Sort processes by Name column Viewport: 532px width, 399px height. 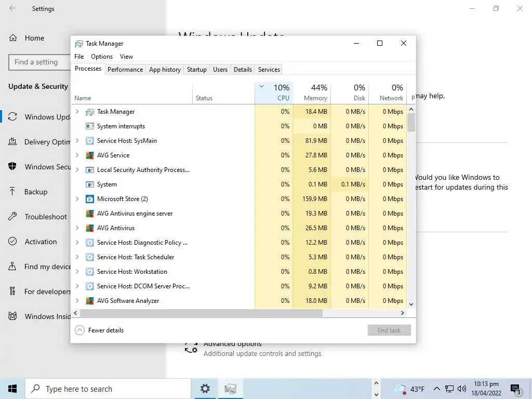pyautogui.click(x=132, y=92)
